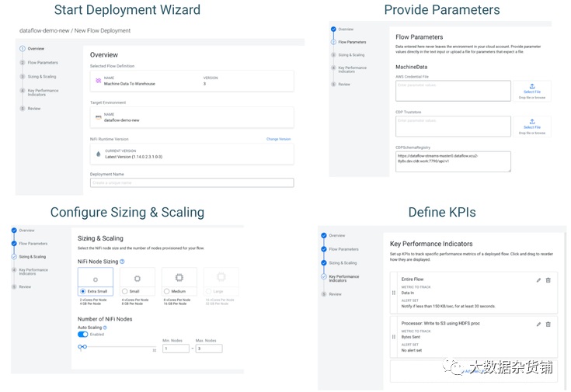Click 'Bytes Sent' metric value

coord(411,337)
